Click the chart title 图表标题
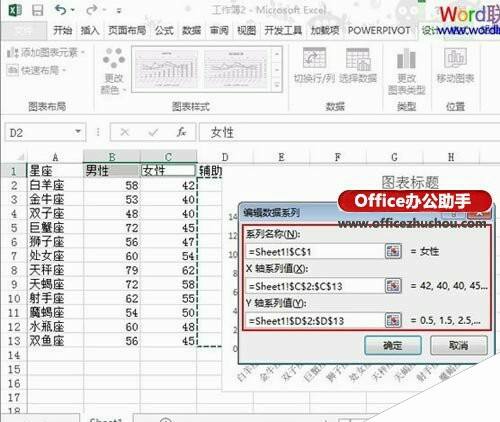This screenshot has height=422, width=500. (x=411, y=182)
